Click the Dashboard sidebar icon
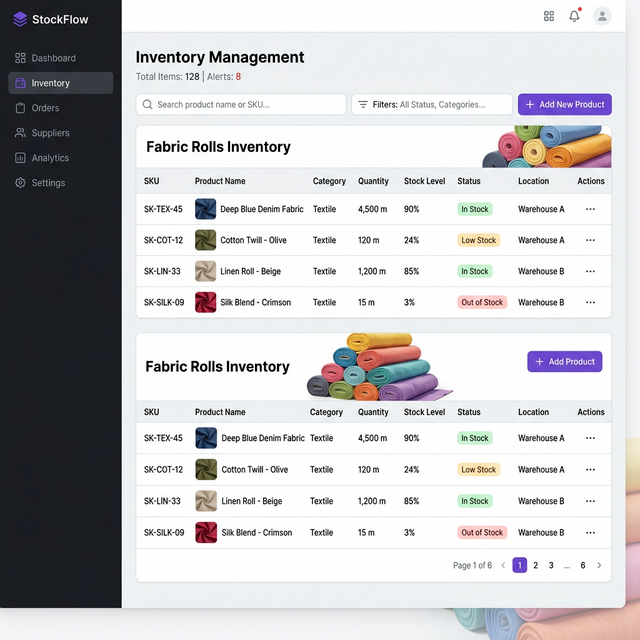Image resolution: width=640 pixels, height=640 pixels. (x=21, y=58)
